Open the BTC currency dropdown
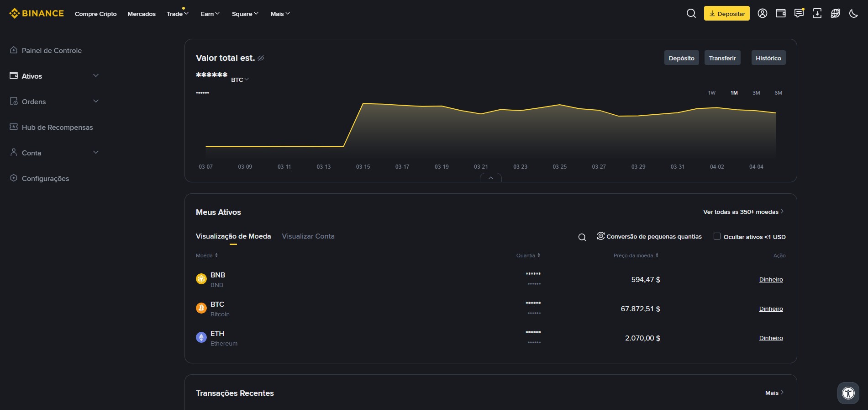The height and width of the screenshot is (410, 868). 240,80
